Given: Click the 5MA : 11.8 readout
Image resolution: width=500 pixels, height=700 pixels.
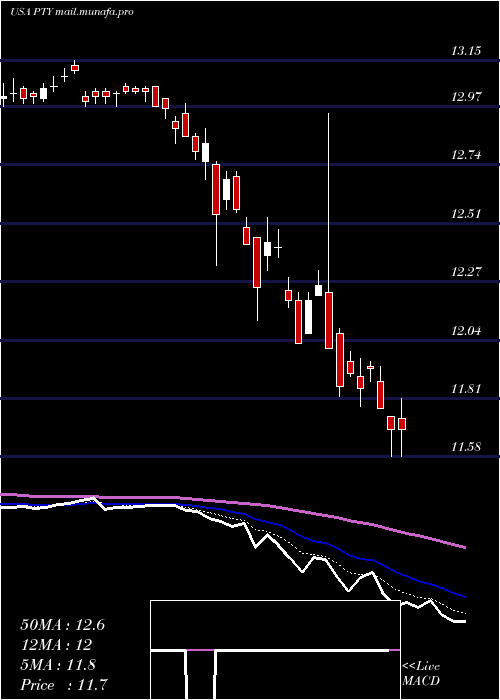Looking at the screenshot, I should 58,665.
